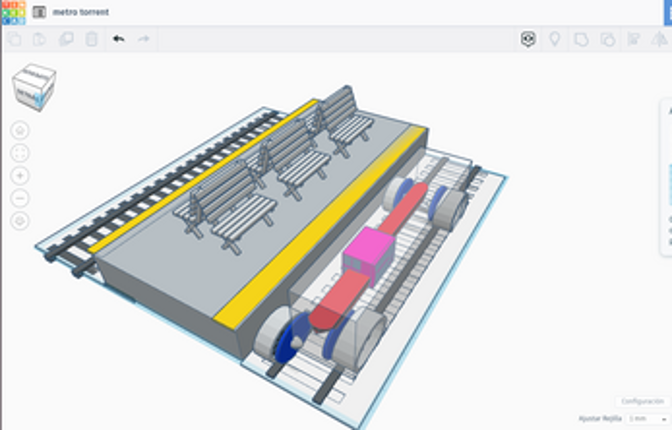Open the Ajustar Rejilla dropdown
The width and height of the screenshot is (672, 430).
click(648, 418)
